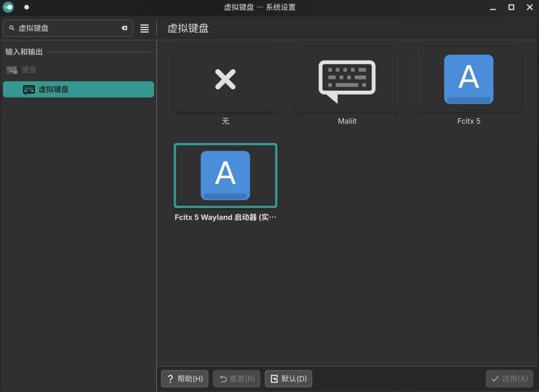Click the 输入和输出 section header
Image resolution: width=539 pixels, height=392 pixels.
24,52
